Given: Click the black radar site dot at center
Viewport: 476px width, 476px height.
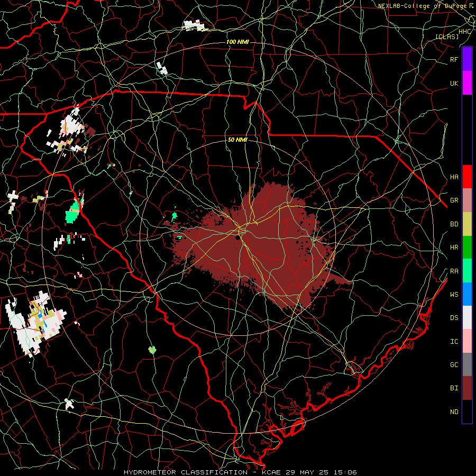Looking at the screenshot, I should coord(237,237).
